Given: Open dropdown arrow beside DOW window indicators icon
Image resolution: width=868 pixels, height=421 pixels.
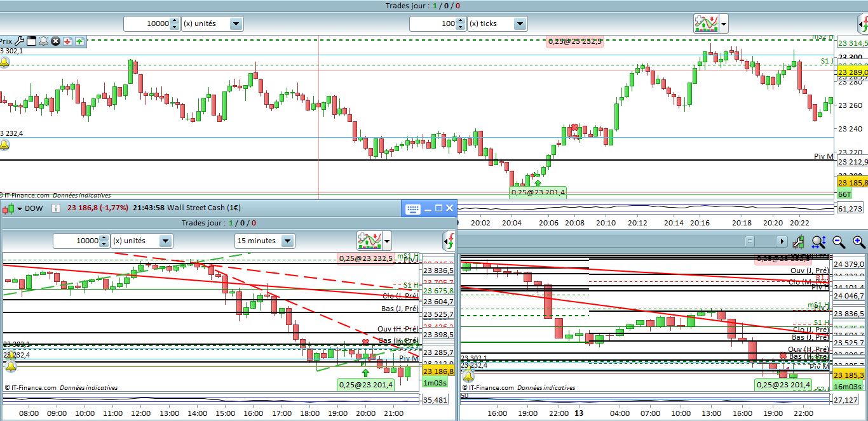Looking at the screenshot, I should [386, 241].
